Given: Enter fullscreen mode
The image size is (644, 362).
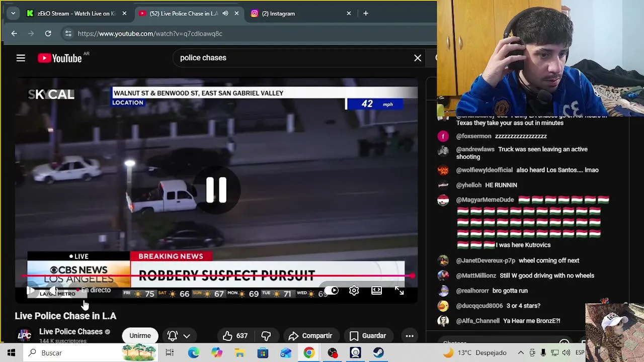Looking at the screenshot, I should tap(399, 291).
